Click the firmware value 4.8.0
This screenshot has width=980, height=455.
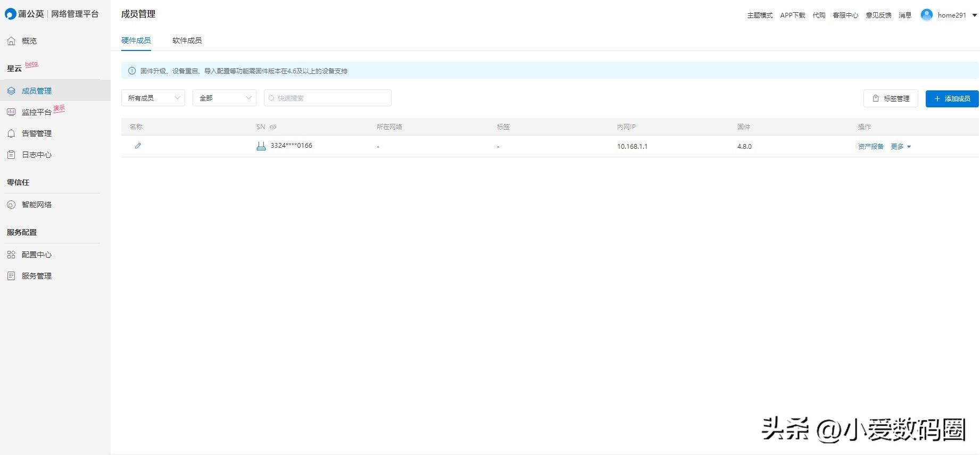tap(744, 147)
